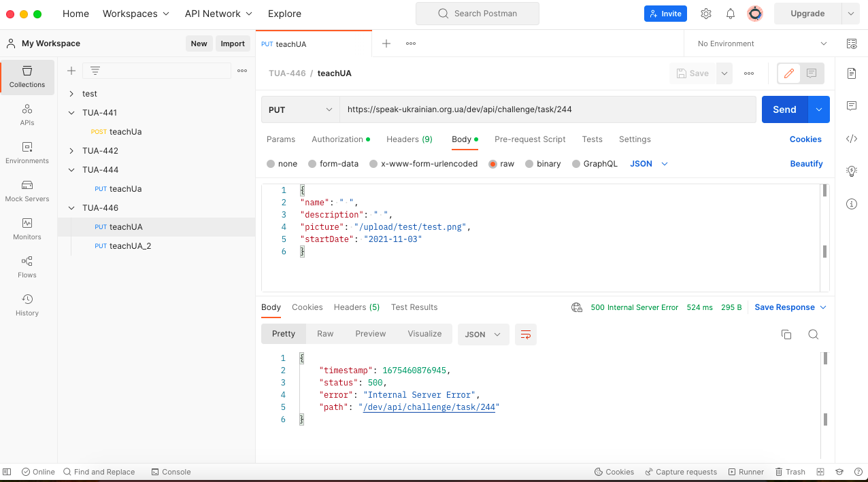Open the Save Response dropdown
Screen dimensions: 868x482
coord(790,307)
